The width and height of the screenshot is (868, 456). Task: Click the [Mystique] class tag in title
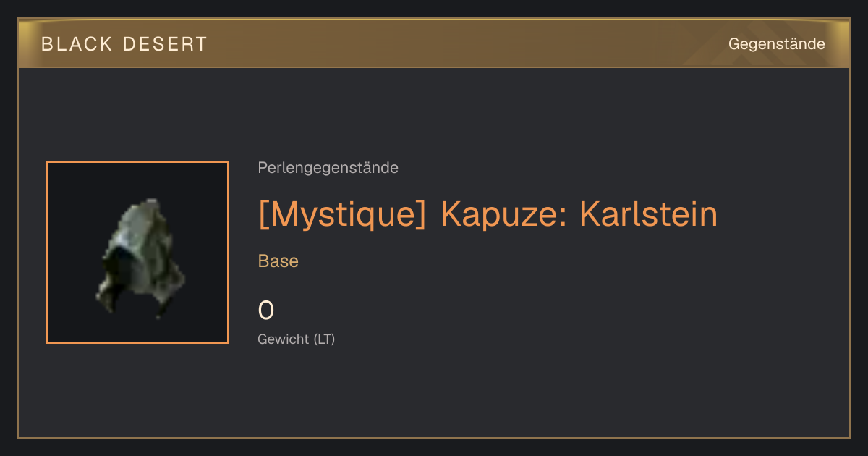[342, 214]
